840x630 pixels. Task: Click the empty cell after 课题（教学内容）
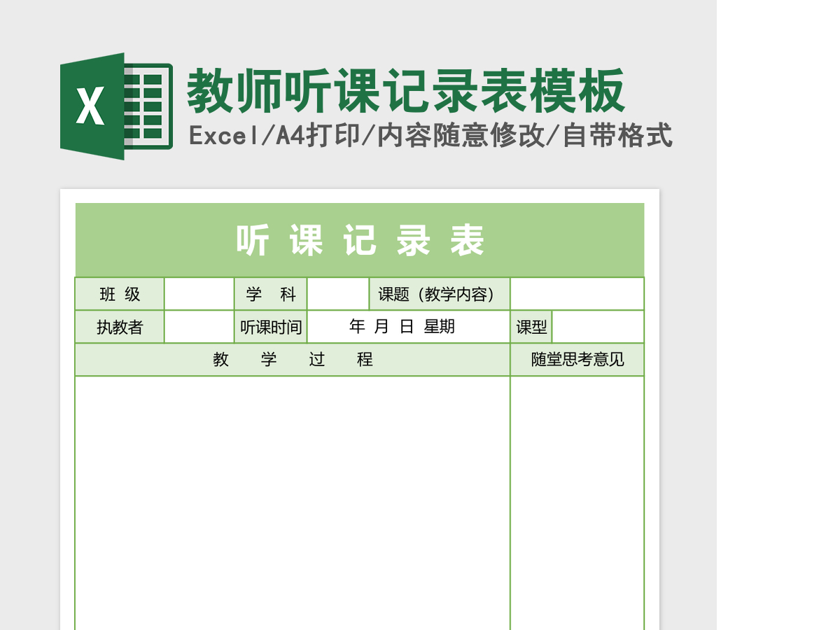(577, 294)
